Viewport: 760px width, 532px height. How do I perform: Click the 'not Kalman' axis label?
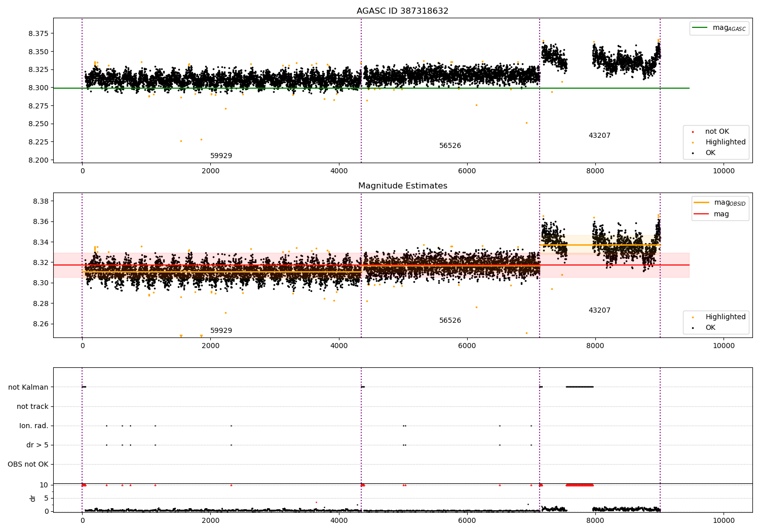[28, 388]
